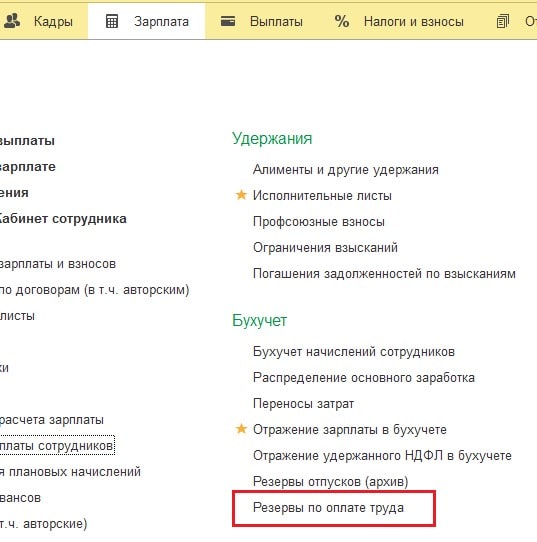Image resolution: width=537 pixels, height=542 pixels.
Task: Open the Кадры section
Action: 53,21
